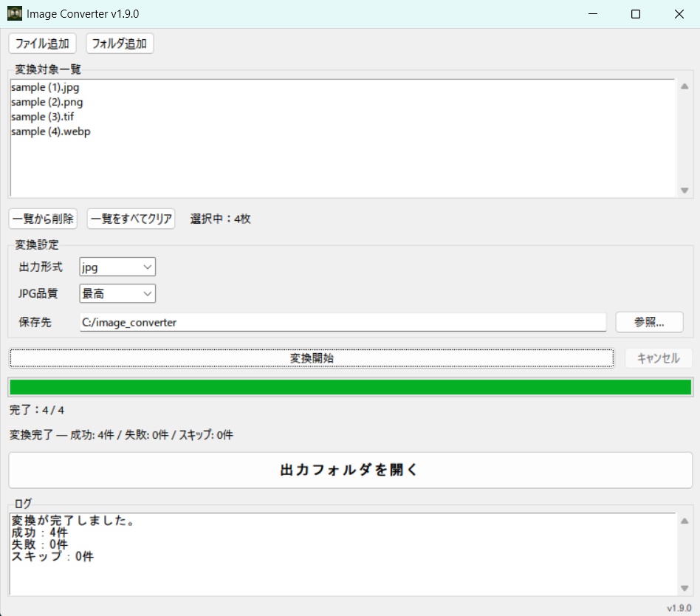
Task: Click the file list scroll up arrow
Action: click(684, 86)
